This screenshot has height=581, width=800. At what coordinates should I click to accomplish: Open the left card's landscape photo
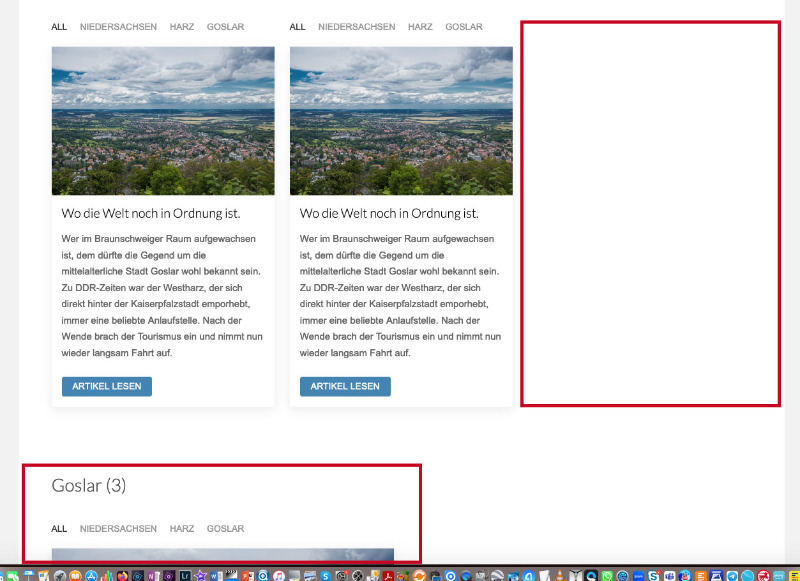click(x=163, y=121)
